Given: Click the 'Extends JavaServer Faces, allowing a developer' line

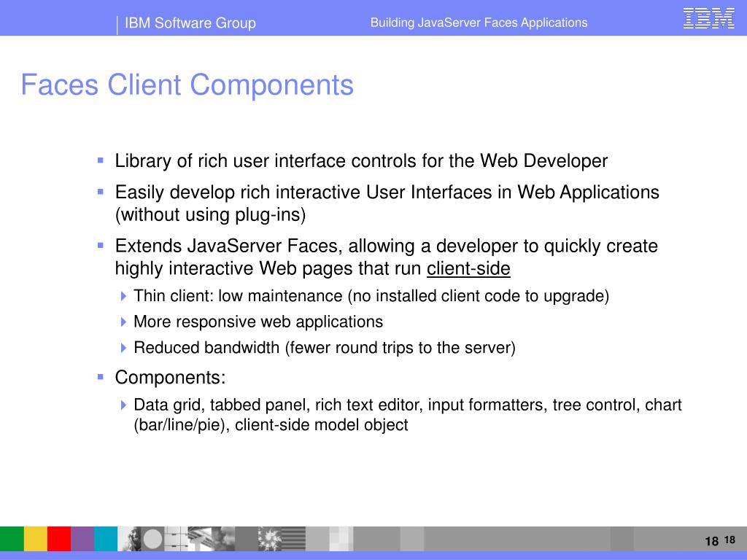Looking at the screenshot, I should pos(387,246).
